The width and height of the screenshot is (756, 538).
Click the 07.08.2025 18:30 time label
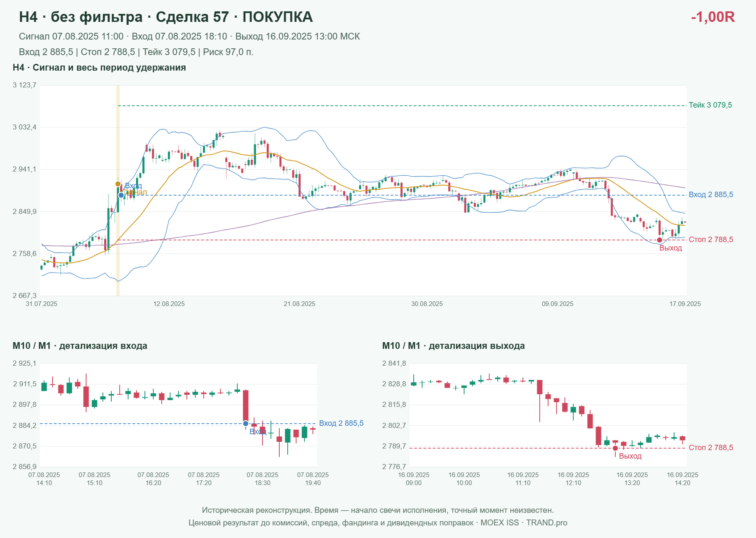pos(262,479)
